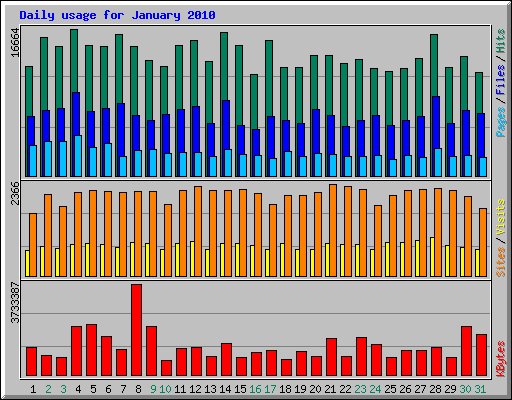The height and width of the screenshot is (400, 512).
Task: Select the red KBytes bar for day 5
Action: pos(91,350)
